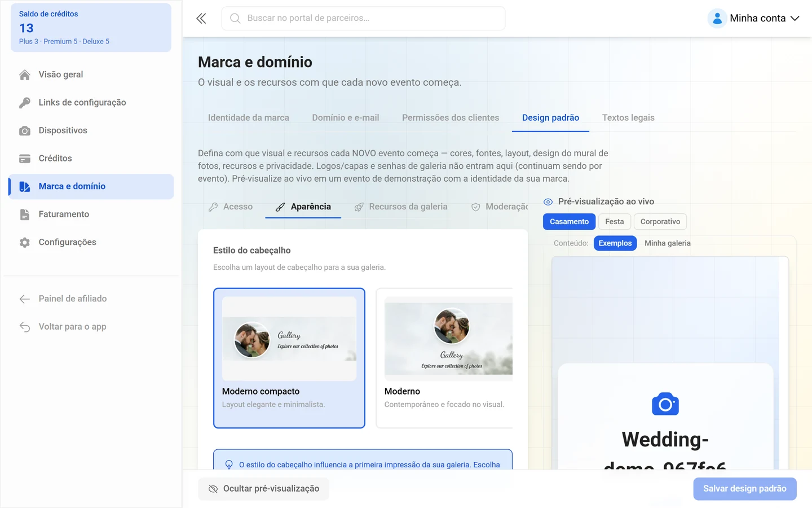Choose the Moderno header layout card
The image size is (812, 508).
coord(444,358)
